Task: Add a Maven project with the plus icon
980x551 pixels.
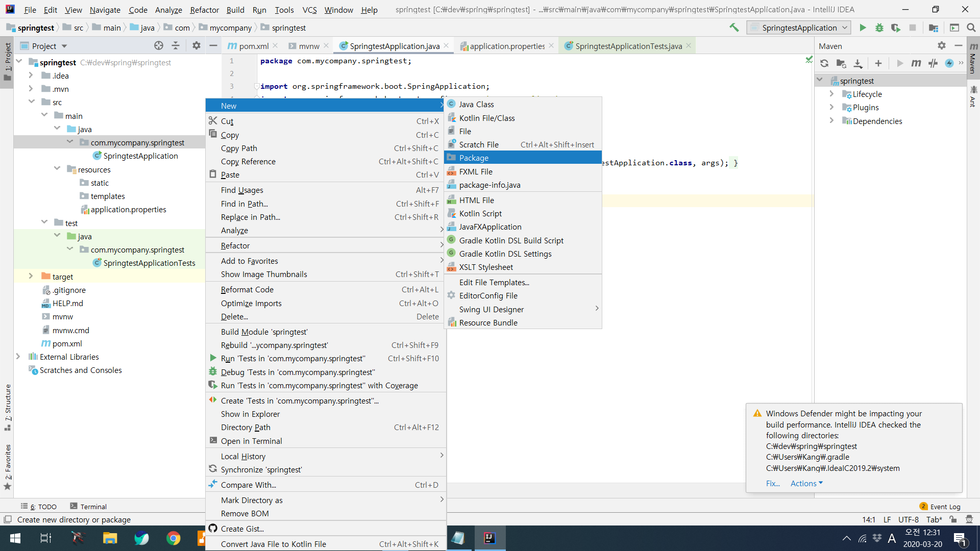Action: pos(878,63)
